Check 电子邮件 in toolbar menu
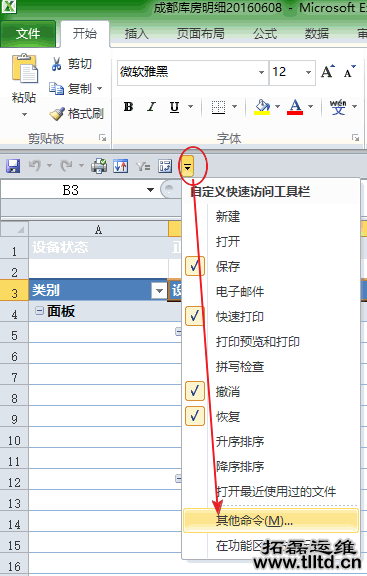This screenshot has width=367, height=576. (x=270, y=291)
